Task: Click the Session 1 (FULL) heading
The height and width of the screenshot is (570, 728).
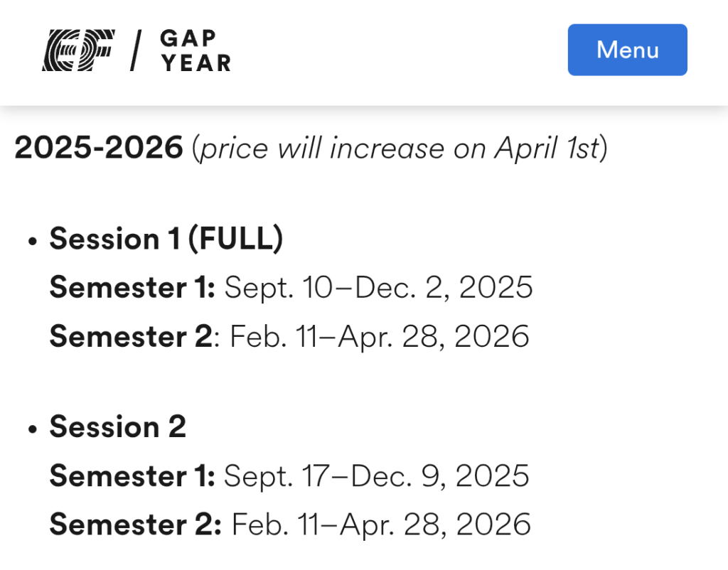Action: [x=166, y=239]
